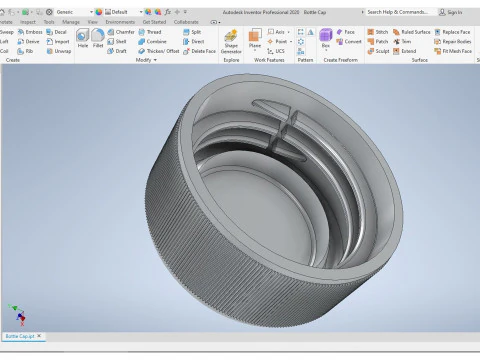Click the Convert freeform tool
This screenshot has width=480, height=360.
coord(349,42)
